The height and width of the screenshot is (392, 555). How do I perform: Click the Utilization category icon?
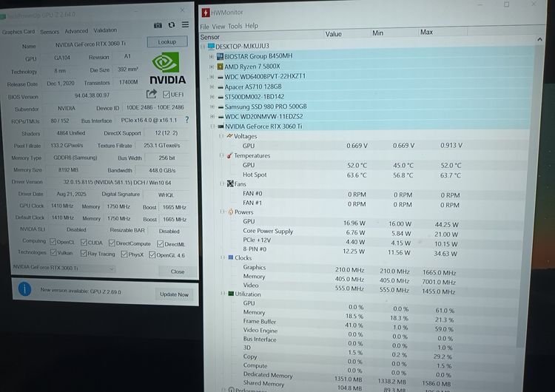231,294
